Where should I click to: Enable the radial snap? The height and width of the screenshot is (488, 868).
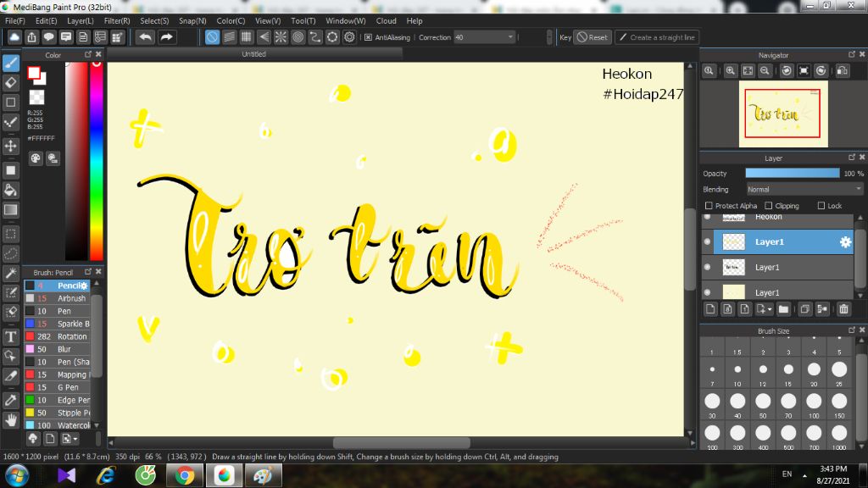coord(281,37)
